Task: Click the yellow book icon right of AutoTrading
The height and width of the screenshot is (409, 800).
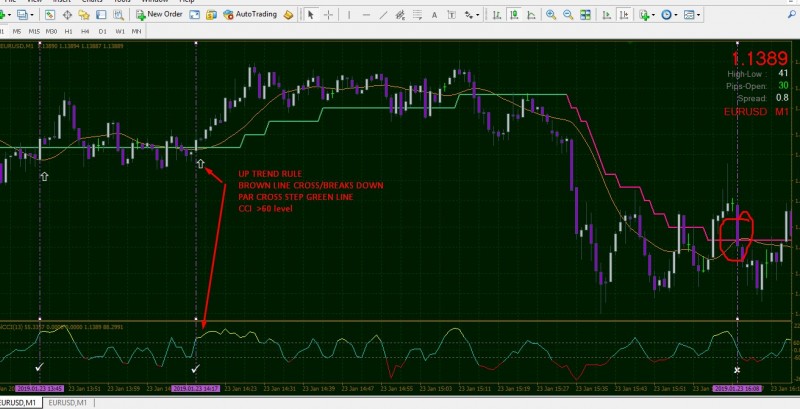Action: (x=289, y=15)
